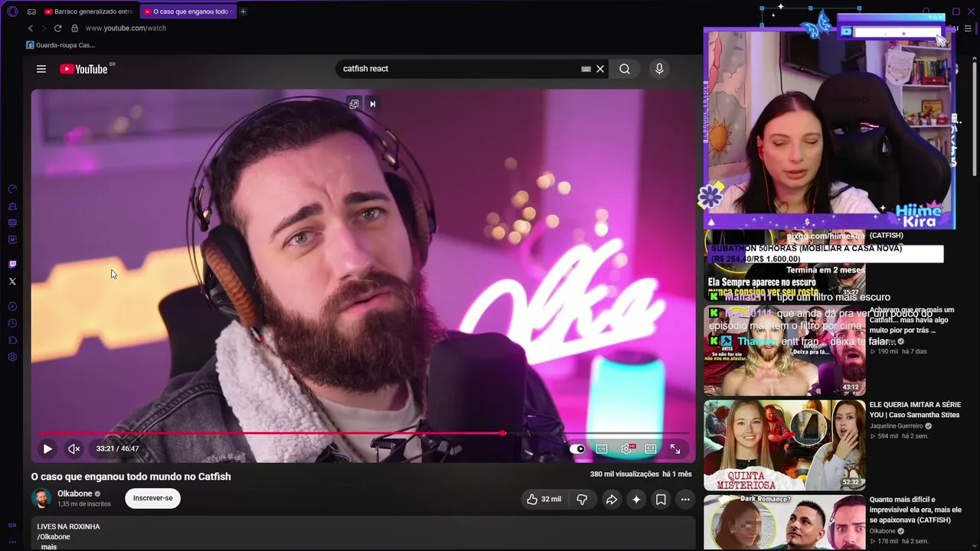Dislike the video
The height and width of the screenshot is (551, 980).
[x=582, y=500]
